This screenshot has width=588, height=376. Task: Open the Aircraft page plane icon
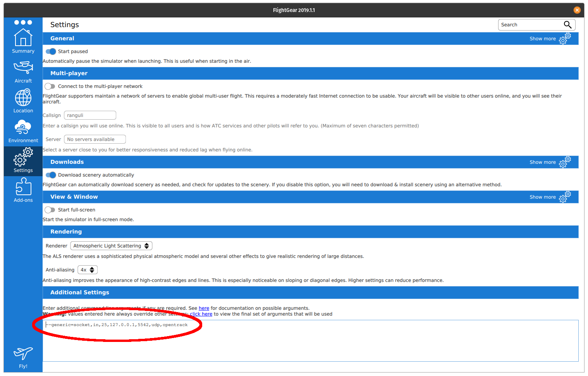[23, 67]
